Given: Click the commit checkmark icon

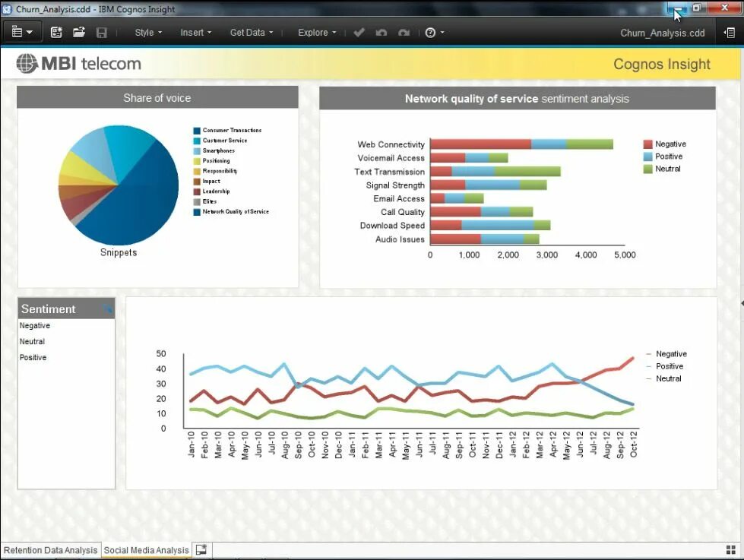Looking at the screenshot, I should [359, 32].
